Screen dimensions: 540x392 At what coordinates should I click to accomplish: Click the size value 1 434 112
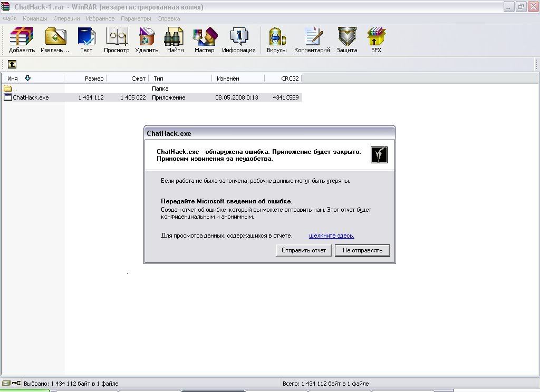point(91,98)
